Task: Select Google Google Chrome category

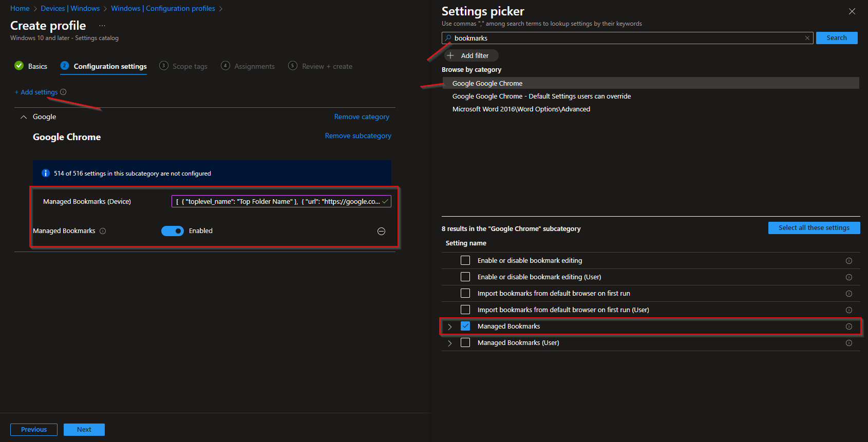Action: 651,83
